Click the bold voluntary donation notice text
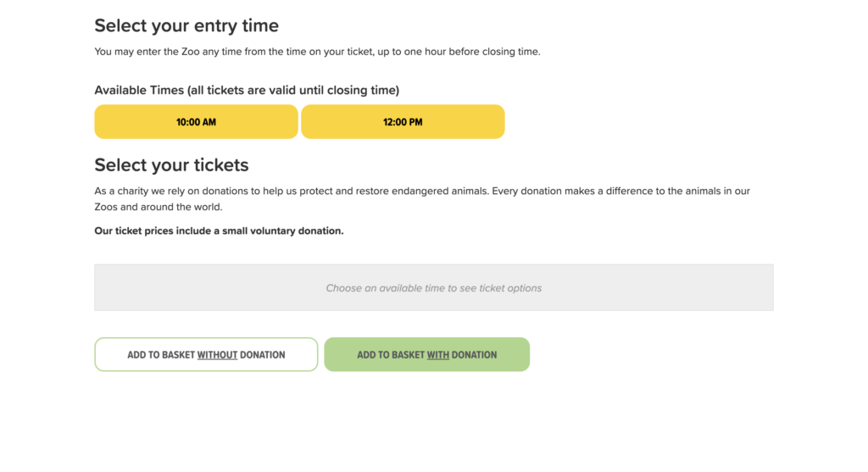Image resolution: width=868 pixels, height=472 pixels. point(219,230)
